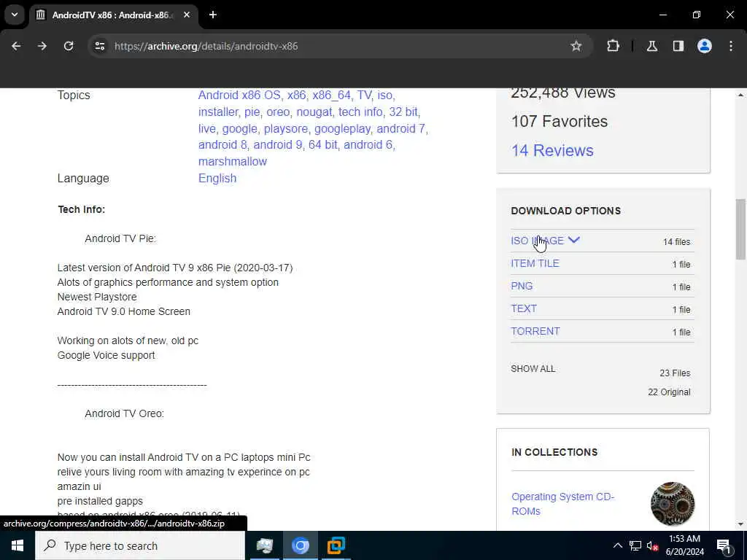
Task: Click the '23 Files' text
Action: [675, 373]
